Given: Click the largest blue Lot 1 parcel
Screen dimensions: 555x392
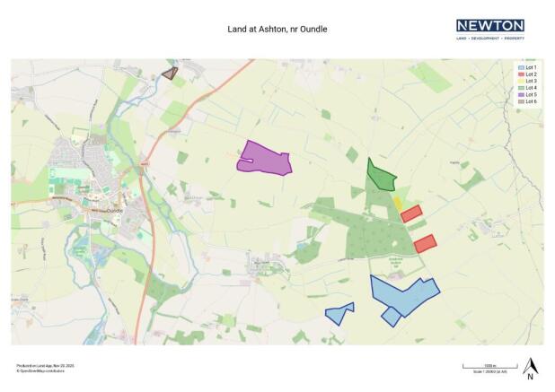Looking at the screenshot, I should 402,292.
